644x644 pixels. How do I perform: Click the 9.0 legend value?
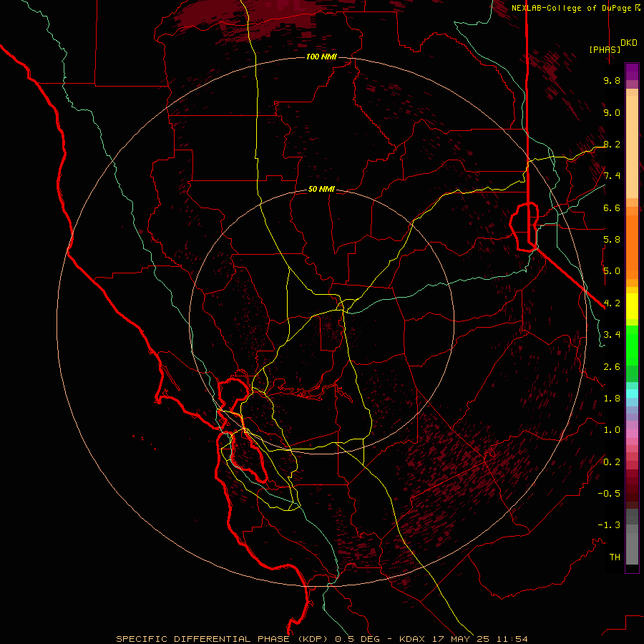(x=612, y=112)
